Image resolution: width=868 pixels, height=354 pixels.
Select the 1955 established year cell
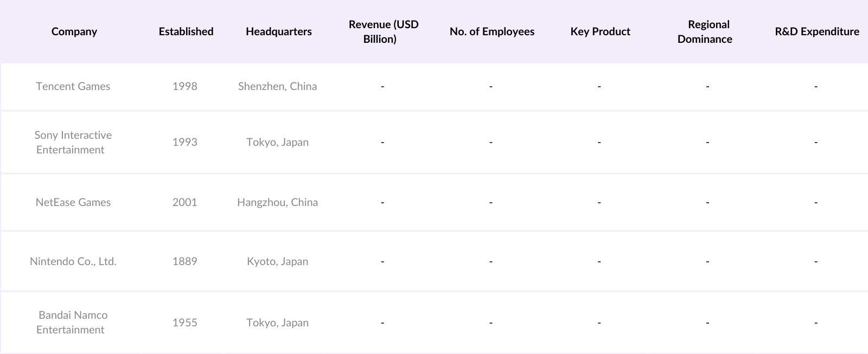click(184, 323)
